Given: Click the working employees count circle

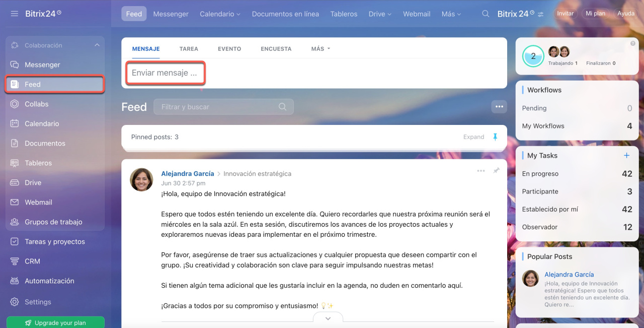Looking at the screenshot, I should pyautogui.click(x=533, y=56).
